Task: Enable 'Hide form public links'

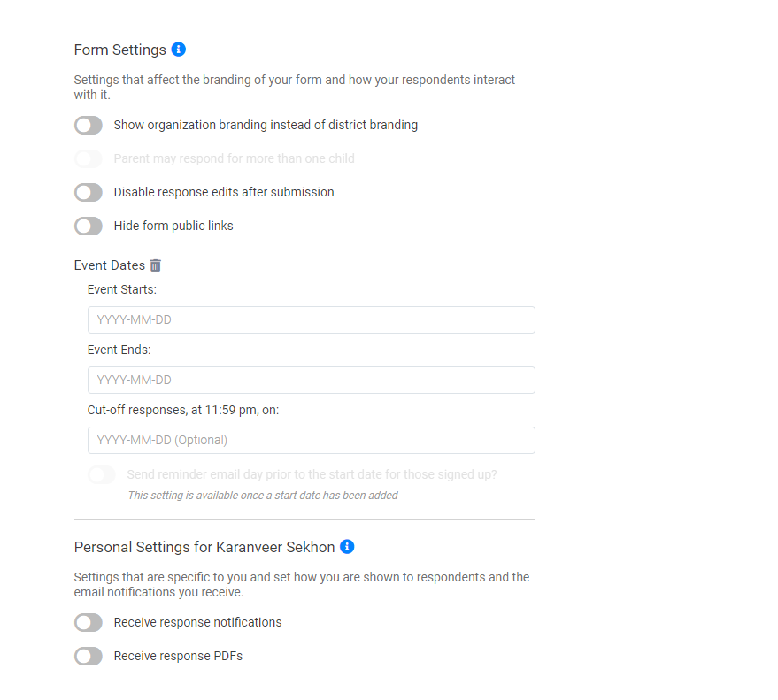Action: coord(88,226)
